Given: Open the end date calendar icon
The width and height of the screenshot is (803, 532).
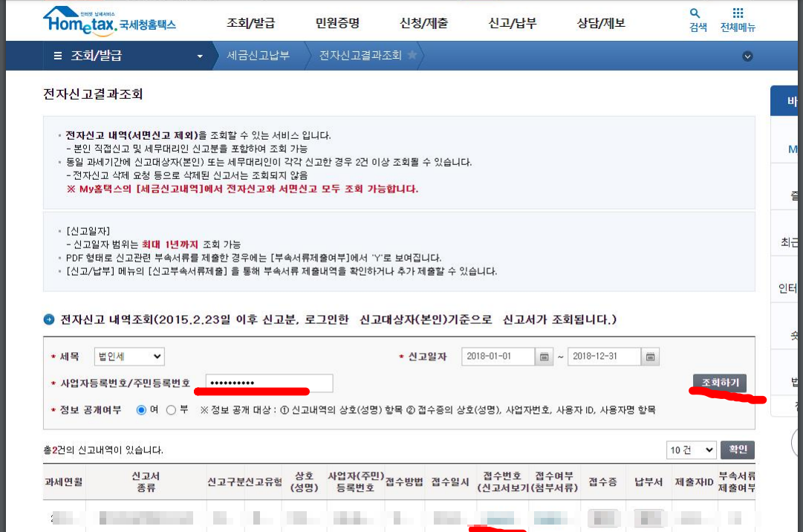Looking at the screenshot, I should pyautogui.click(x=650, y=357).
